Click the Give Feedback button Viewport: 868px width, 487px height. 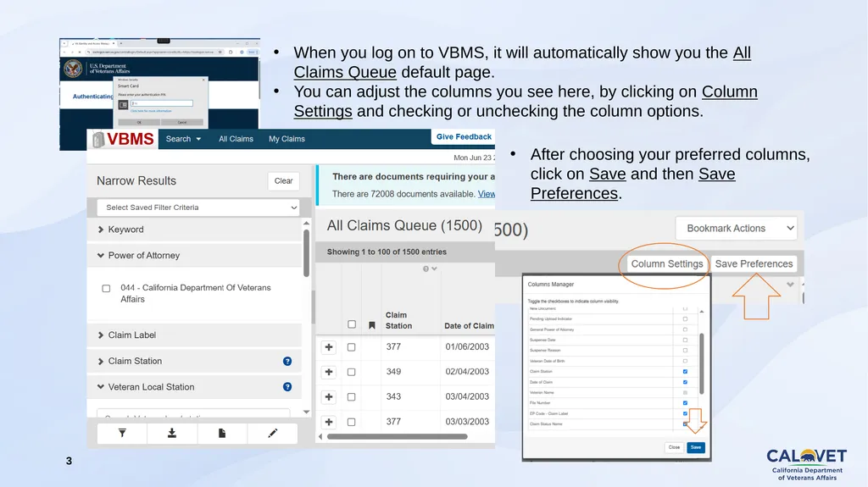click(464, 136)
